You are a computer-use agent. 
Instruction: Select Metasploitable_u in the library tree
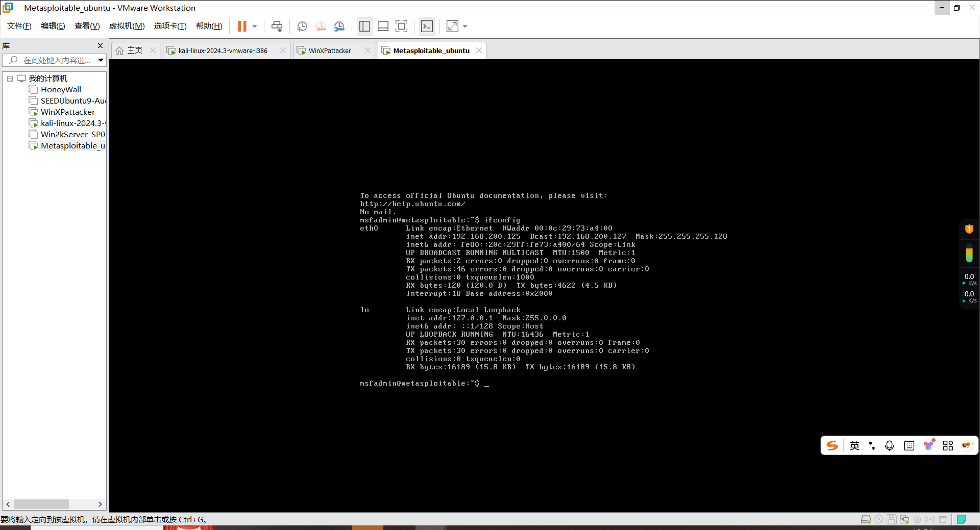click(x=73, y=146)
